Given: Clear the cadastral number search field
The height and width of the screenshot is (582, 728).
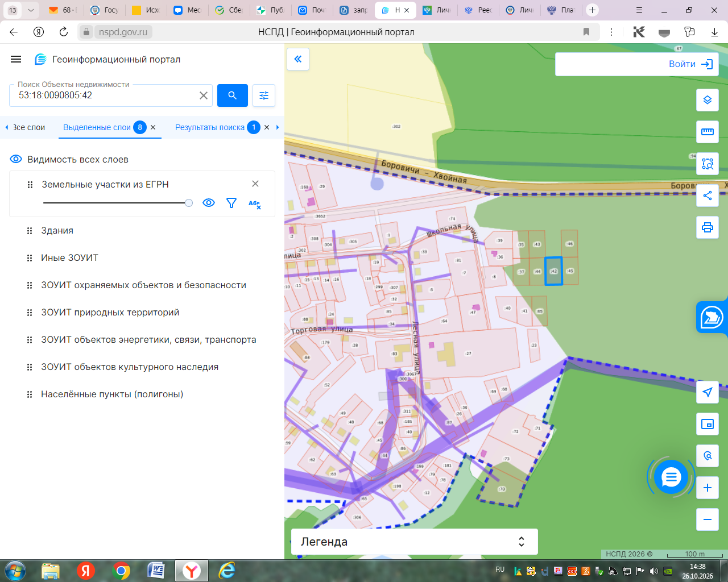Looking at the screenshot, I should (x=204, y=95).
